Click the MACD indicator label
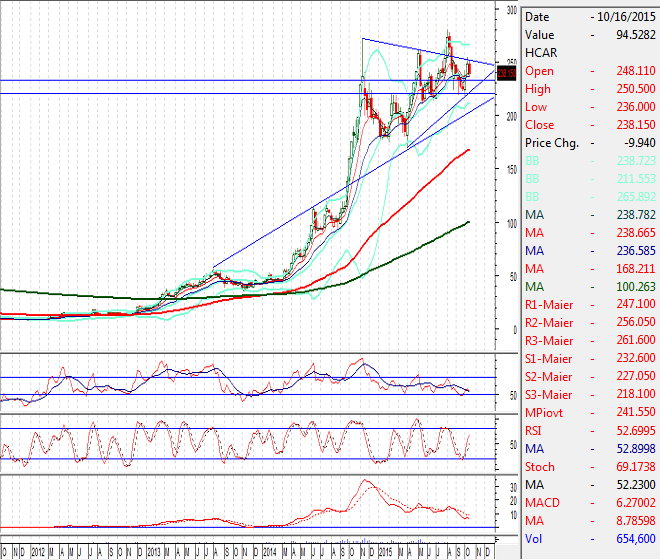 [543, 502]
